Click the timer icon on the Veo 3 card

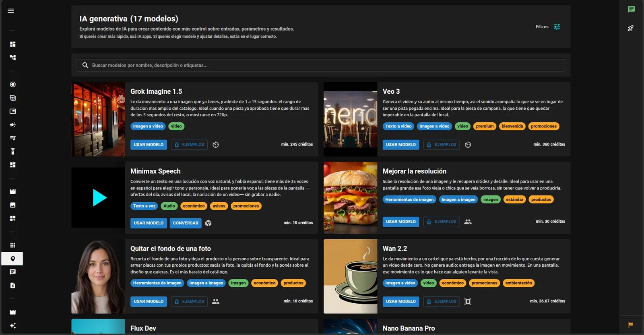[468, 145]
